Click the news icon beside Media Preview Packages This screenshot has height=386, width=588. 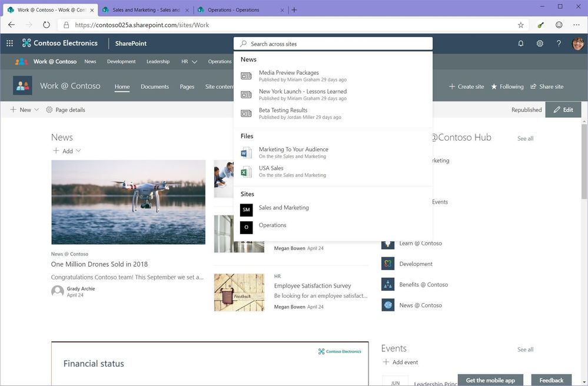pos(246,76)
